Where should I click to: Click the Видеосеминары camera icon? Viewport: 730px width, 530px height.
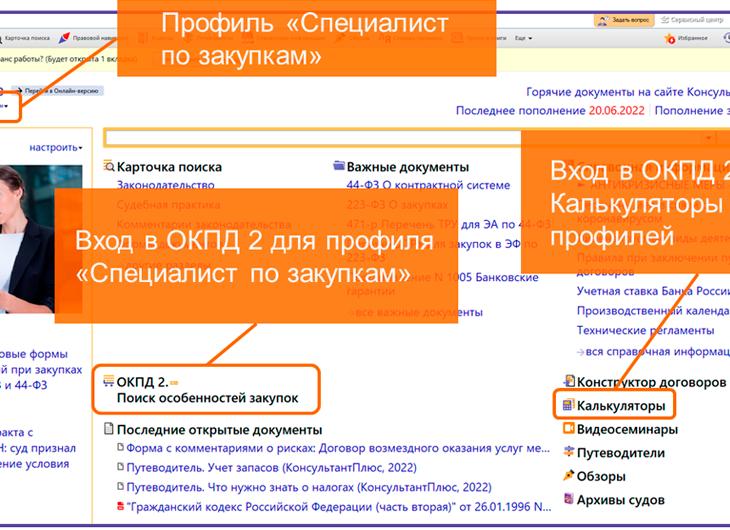tap(568, 428)
